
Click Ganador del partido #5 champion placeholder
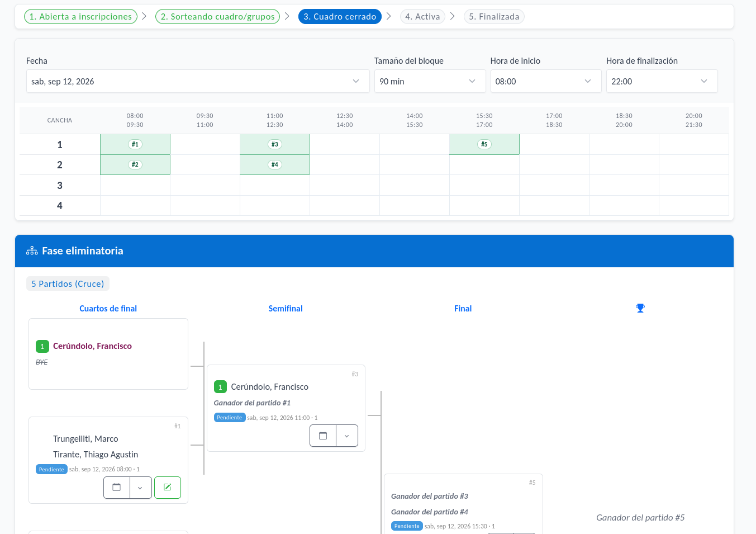640,518
